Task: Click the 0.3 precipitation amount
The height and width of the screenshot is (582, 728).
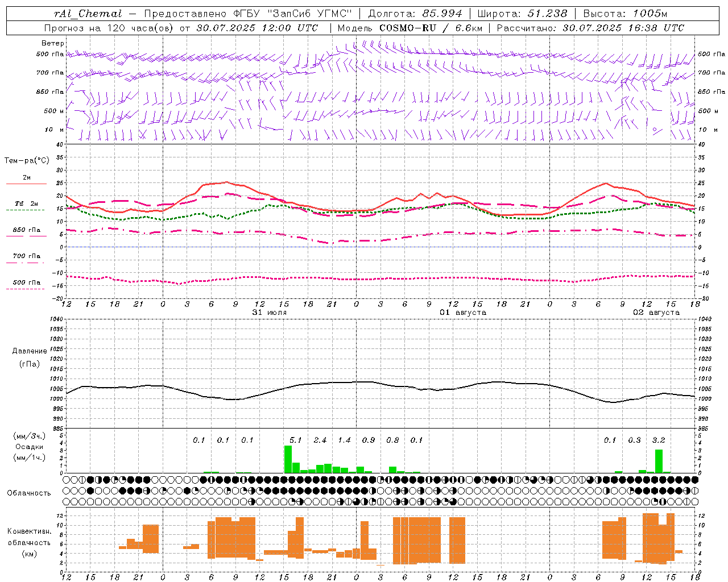Action: pos(634,440)
